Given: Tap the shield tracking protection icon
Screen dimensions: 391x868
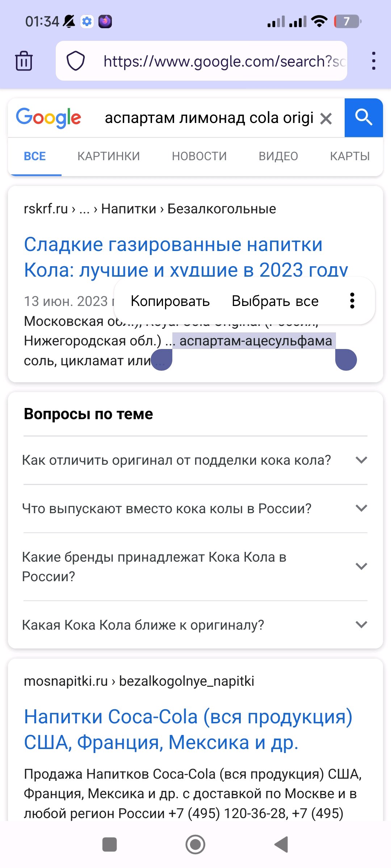Looking at the screenshot, I should click(x=76, y=61).
